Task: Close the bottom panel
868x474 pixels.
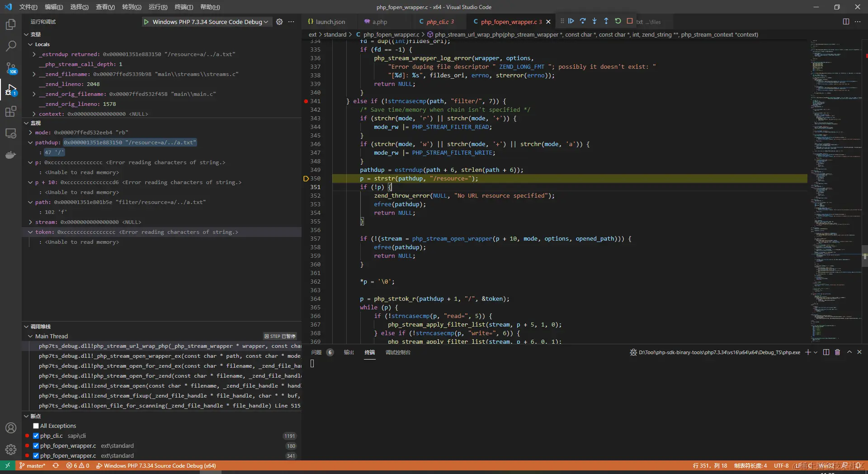Action: tap(859, 352)
